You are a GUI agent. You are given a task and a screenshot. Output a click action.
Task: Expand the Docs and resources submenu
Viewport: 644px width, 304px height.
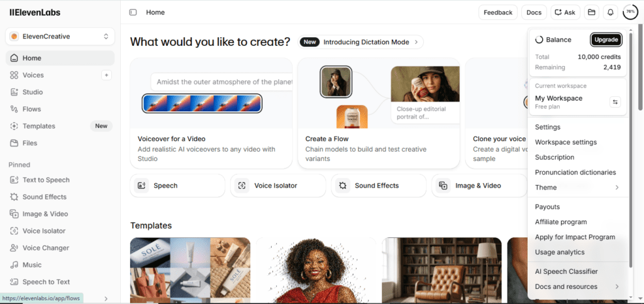pos(577,286)
